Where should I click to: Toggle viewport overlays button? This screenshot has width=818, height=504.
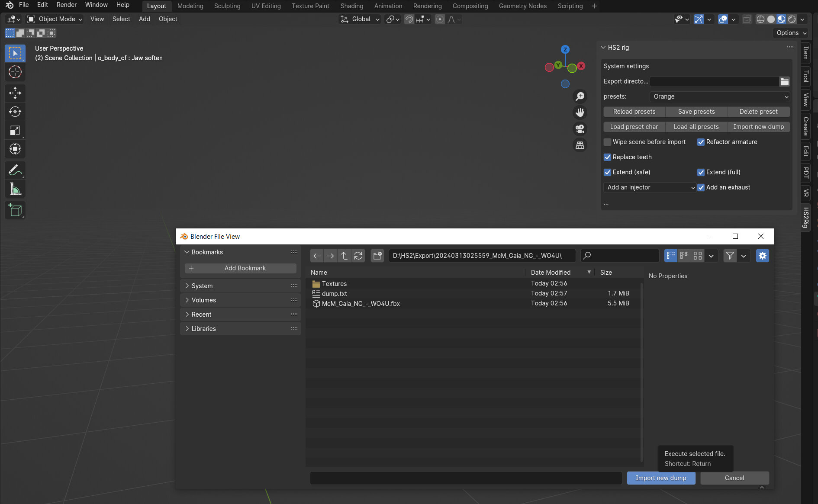tap(723, 19)
